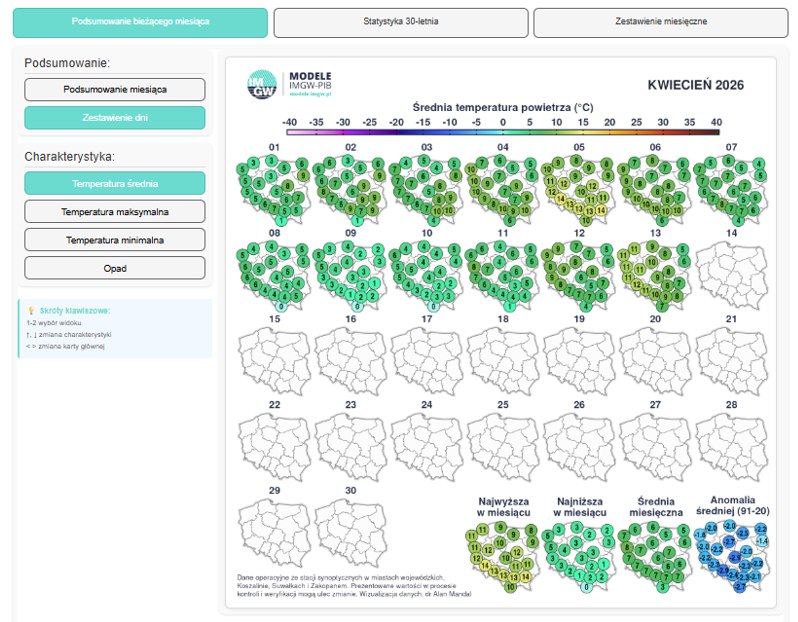Click the lightbulb keyboard shortcuts icon

click(x=31, y=311)
